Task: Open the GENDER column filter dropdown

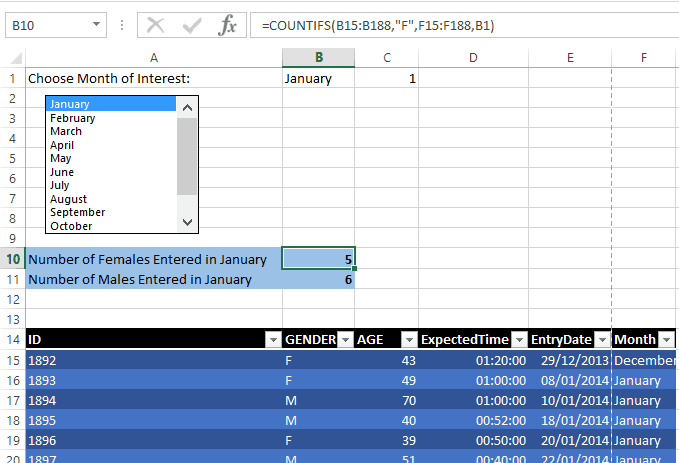Action: click(x=344, y=340)
